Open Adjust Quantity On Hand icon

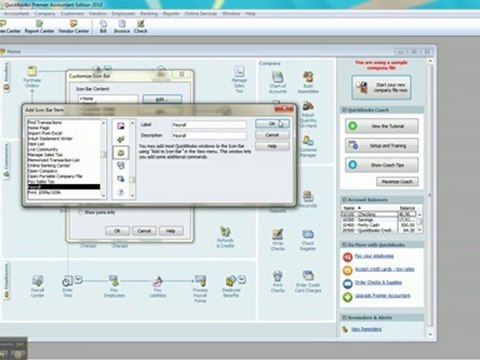click(308, 115)
